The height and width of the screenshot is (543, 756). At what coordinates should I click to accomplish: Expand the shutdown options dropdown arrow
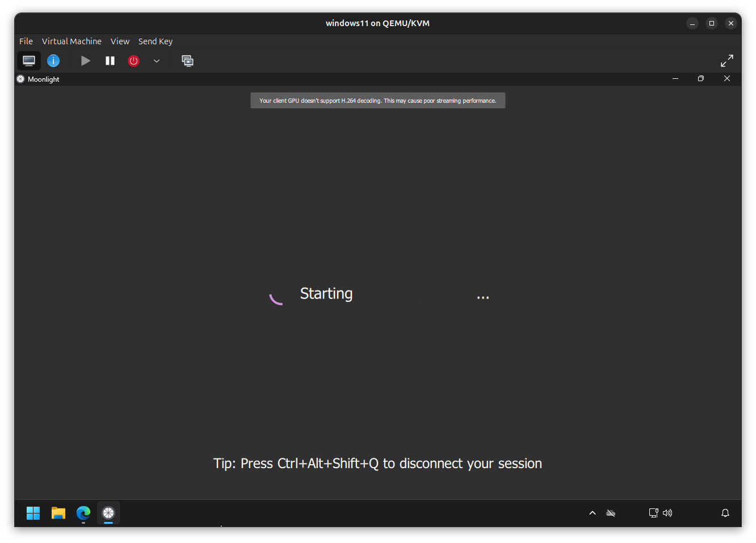(157, 61)
